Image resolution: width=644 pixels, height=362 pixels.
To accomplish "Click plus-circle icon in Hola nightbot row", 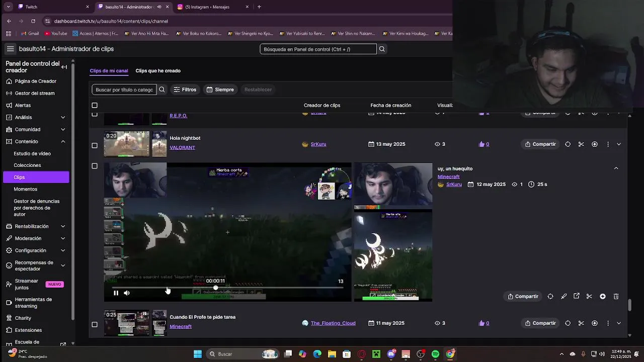I will click(x=595, y=144).
